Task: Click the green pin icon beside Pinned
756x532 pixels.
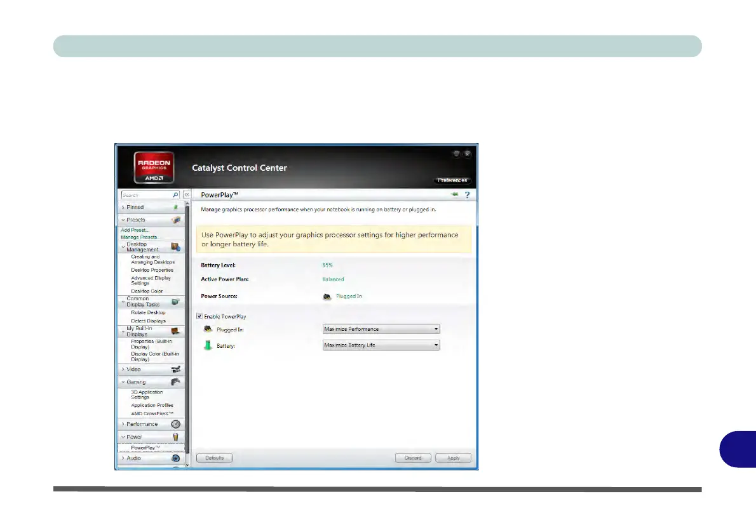Action: tap(175, 207)
